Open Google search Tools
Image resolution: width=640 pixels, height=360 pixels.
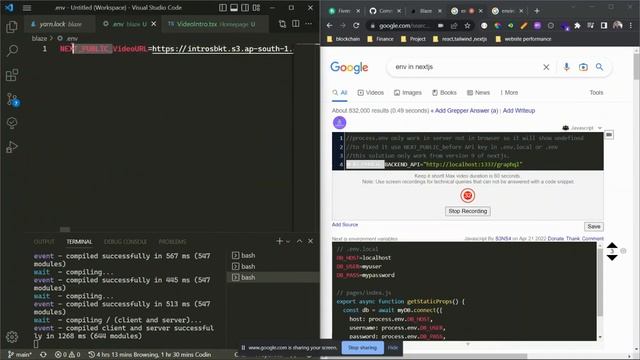(596, 93)
